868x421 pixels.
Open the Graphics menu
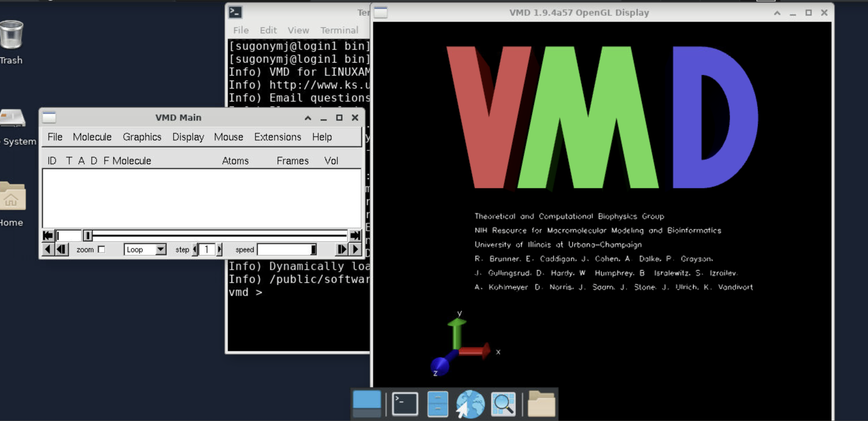coord(142,137)
